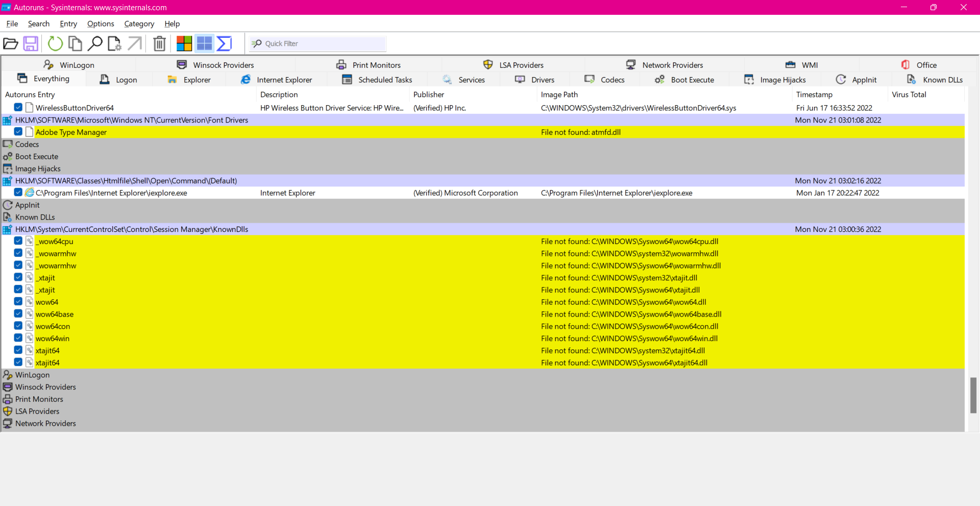Uncheck the Adobe Type Manager entry

18,132
